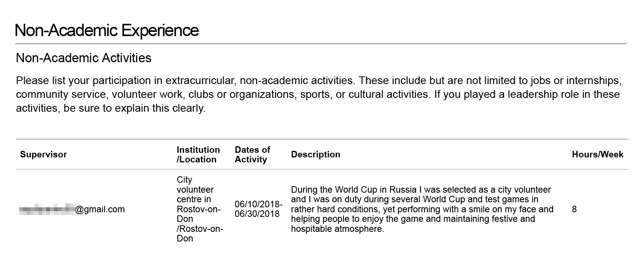Viewport: 644px width, 271px height.
Task: Click the horizontal rule under the main heading
Action: click(x=321, y=44)
